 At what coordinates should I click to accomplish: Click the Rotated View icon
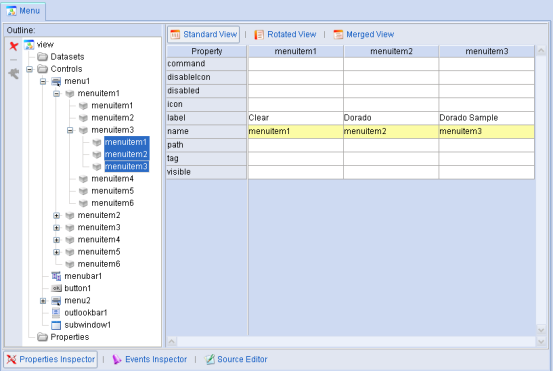259,35
